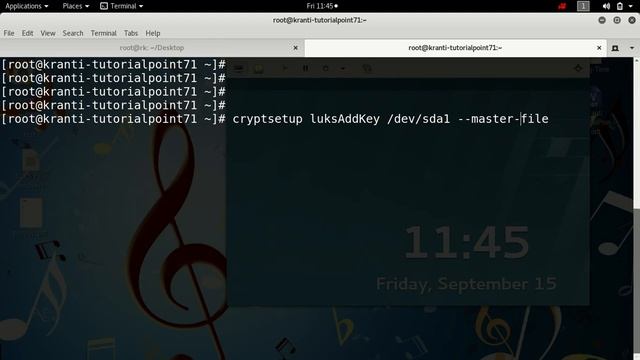
Task: Switch to the root@rk:~/Desktop tab
Action: (x=152, y=48)
